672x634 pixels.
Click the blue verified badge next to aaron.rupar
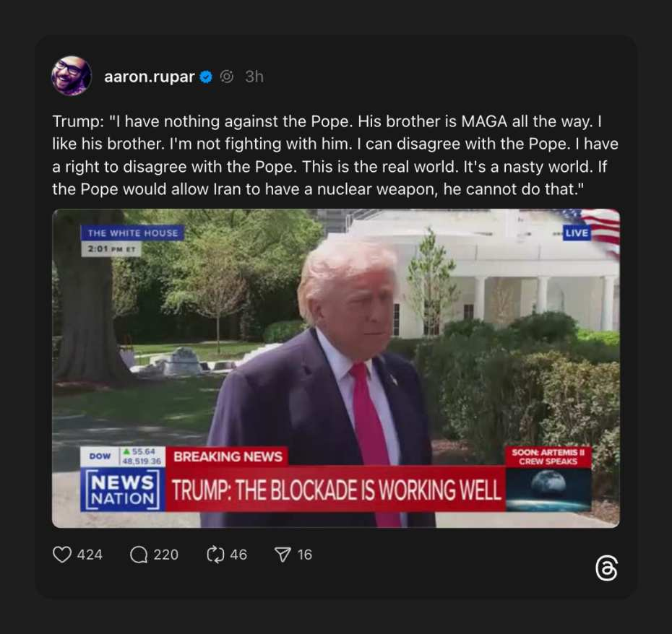206,77
